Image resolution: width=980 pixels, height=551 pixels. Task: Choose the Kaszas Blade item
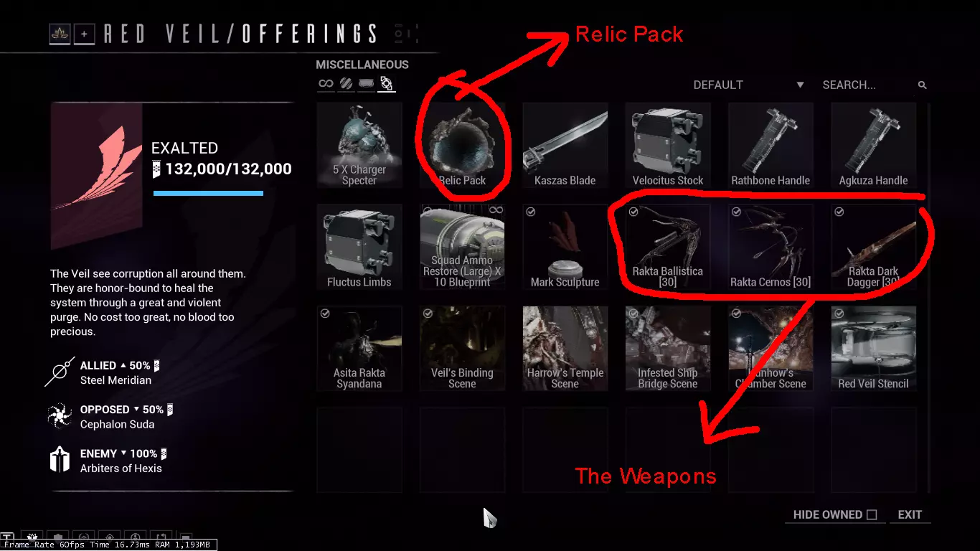[565, 145]
